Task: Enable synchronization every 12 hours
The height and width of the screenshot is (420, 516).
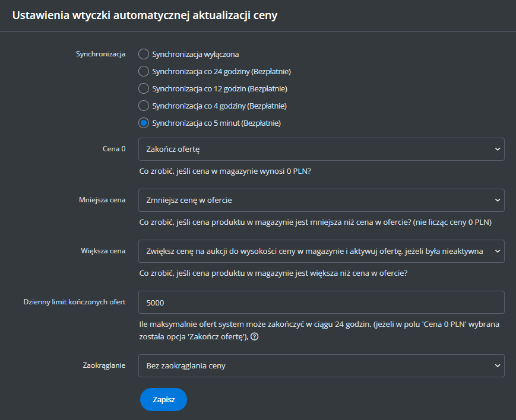Action: [x=143, y=89]
